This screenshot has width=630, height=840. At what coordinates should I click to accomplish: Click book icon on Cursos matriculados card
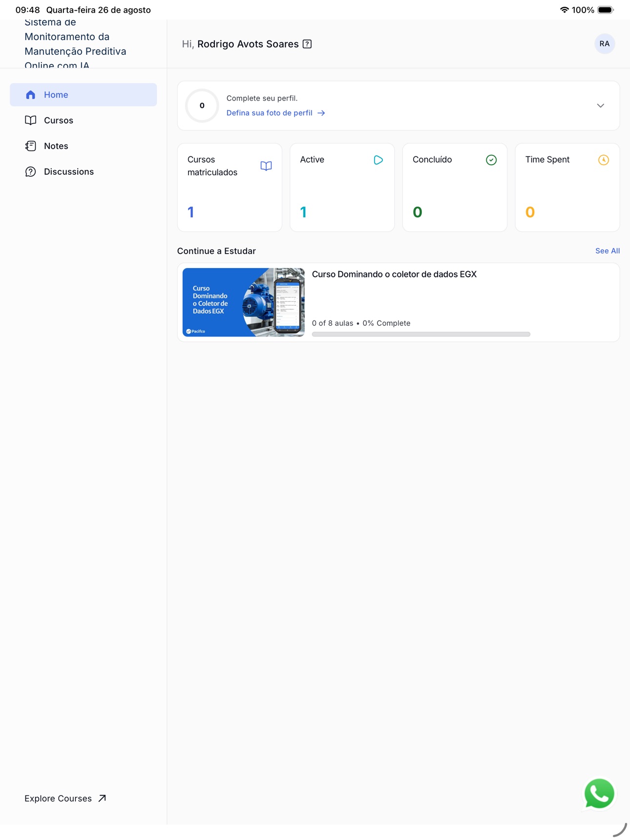click(266, 166)
